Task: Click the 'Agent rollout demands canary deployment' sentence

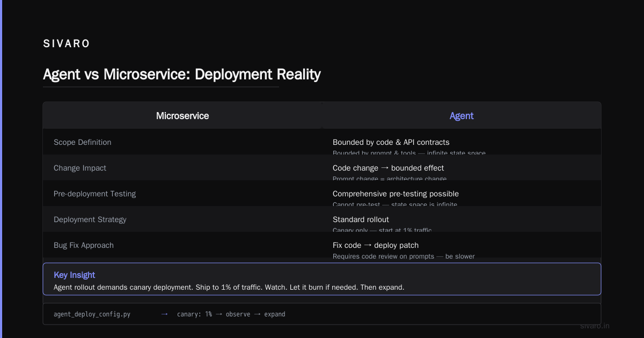Action: (123, 287)
